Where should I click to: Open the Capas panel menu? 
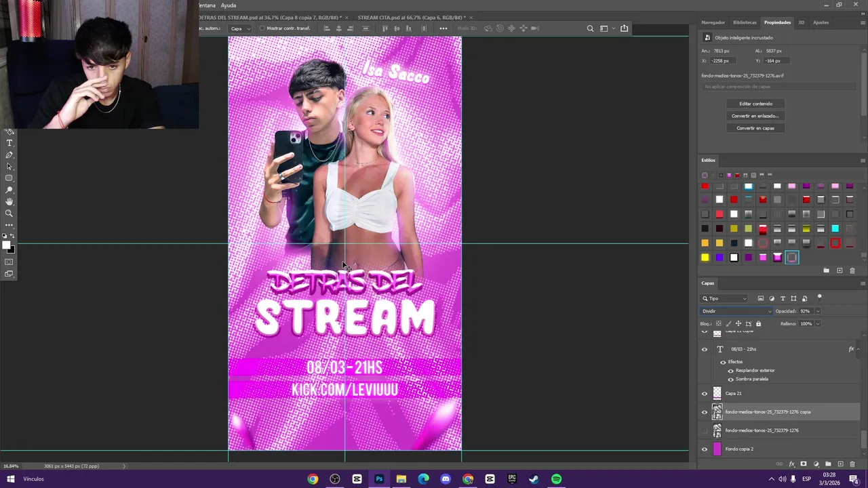click(863, 283)
